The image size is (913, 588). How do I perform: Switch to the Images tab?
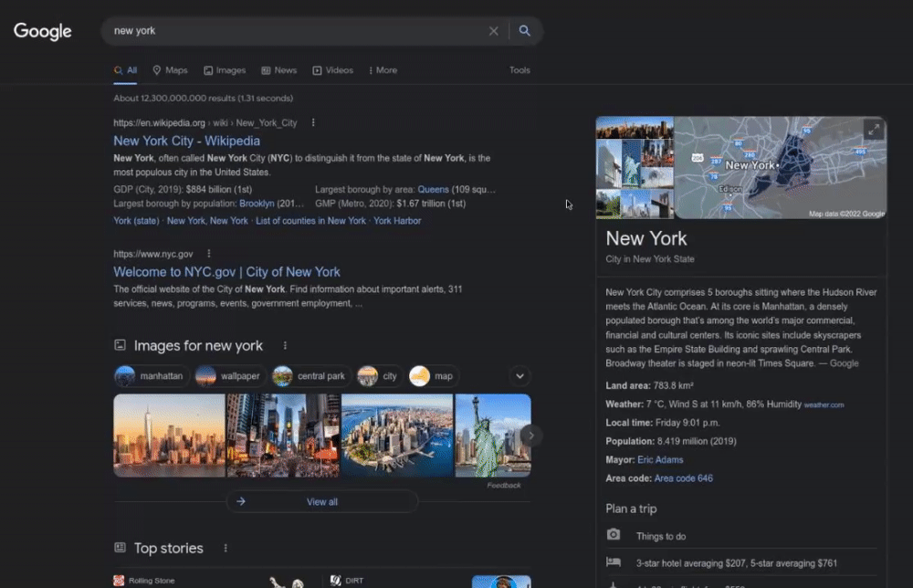225,70
